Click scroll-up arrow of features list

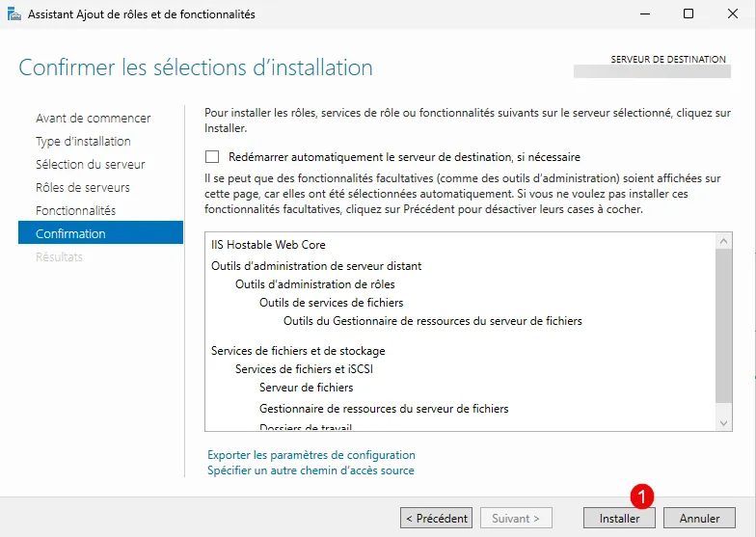coord(724,241)
